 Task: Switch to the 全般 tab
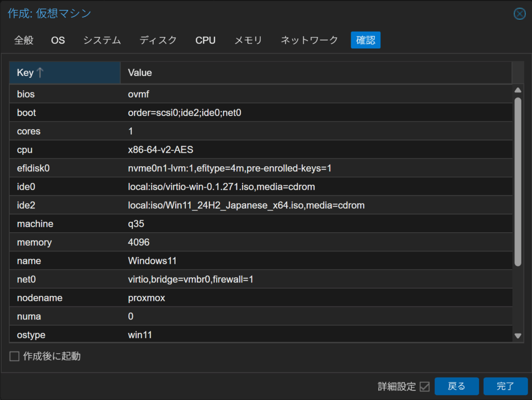(24, 40)
